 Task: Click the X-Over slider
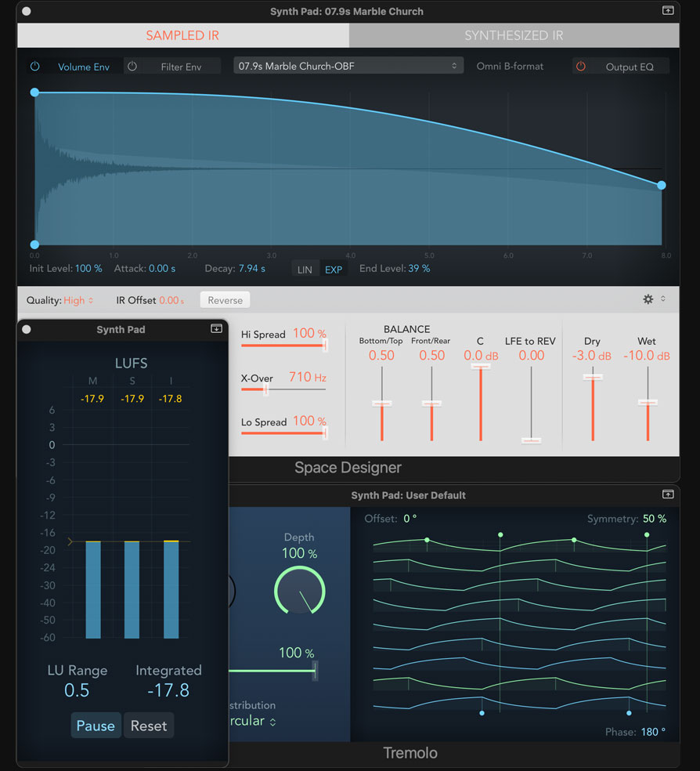coord(283,389)
